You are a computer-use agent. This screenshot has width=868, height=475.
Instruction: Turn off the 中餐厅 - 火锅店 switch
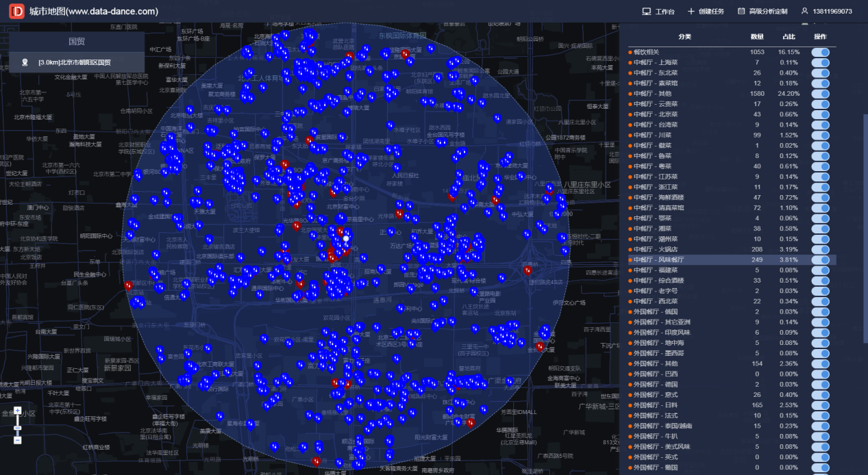[820, 250]
